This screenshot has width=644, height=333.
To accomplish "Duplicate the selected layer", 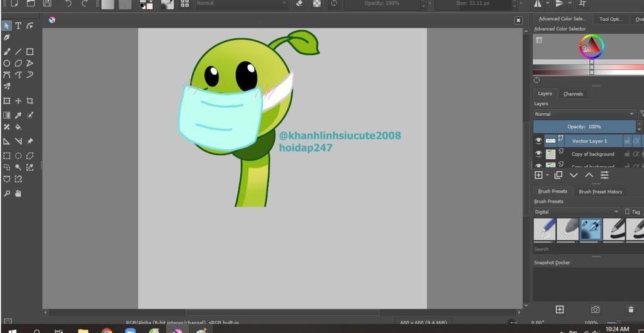I will click(x=558, y=175).
